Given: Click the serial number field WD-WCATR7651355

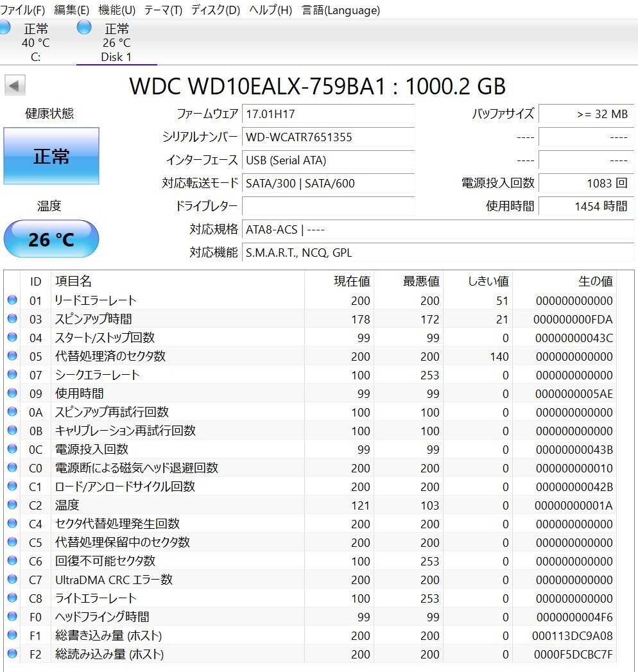Looking at the screenshot, I should click(328, 137).
